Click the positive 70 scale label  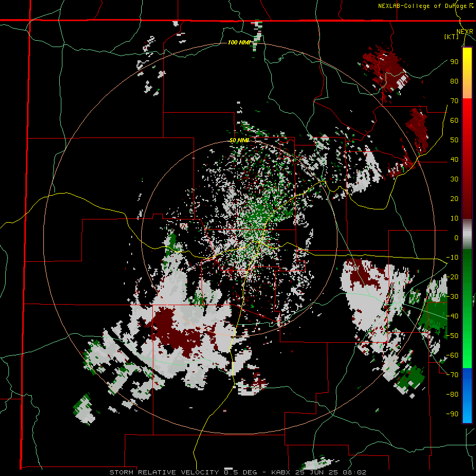[454, 101]
